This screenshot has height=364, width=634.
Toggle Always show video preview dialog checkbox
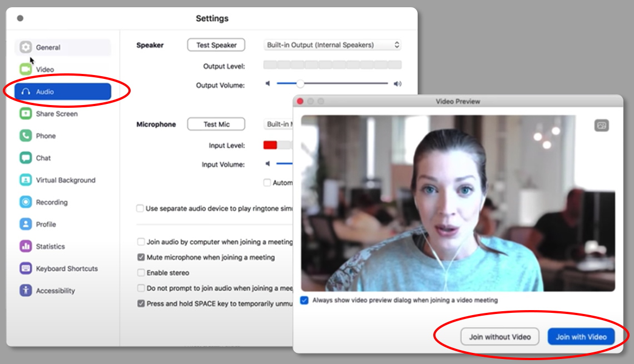click(x=304, y=300)
